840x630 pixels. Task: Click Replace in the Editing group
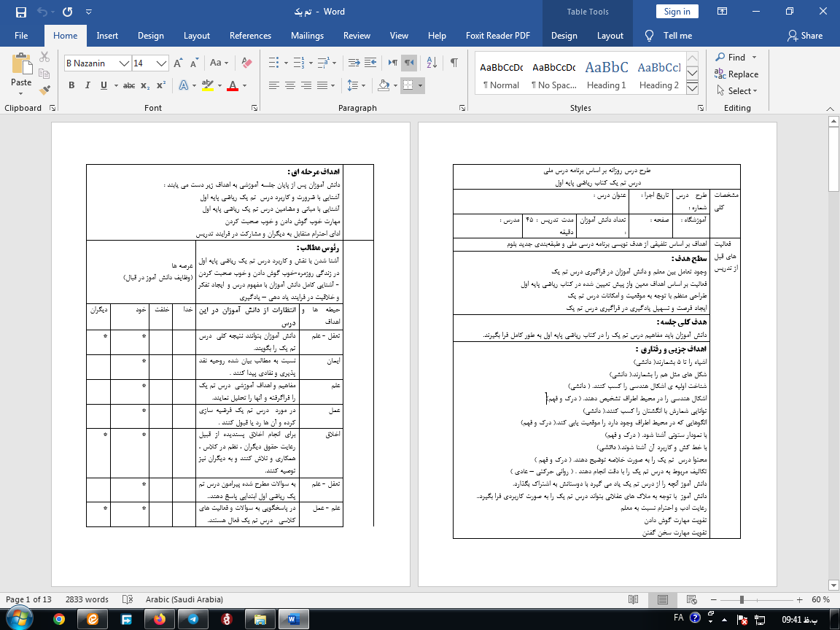(x=737, y=74)
